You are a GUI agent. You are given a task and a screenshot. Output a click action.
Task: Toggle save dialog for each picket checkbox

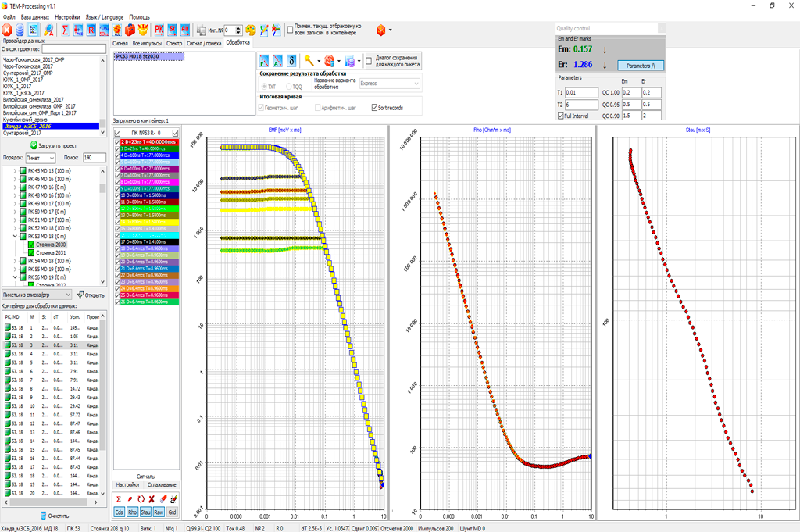point(369,60)
